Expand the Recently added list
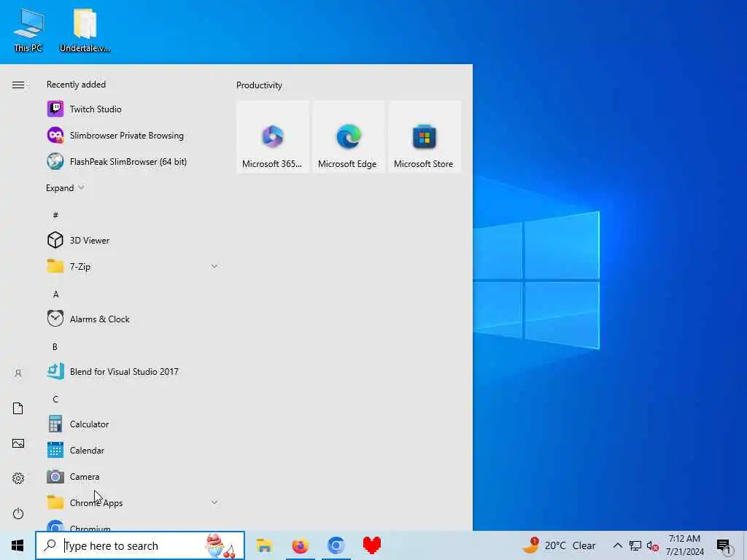Viewport: 747px width, 560px height. (65, 187)
